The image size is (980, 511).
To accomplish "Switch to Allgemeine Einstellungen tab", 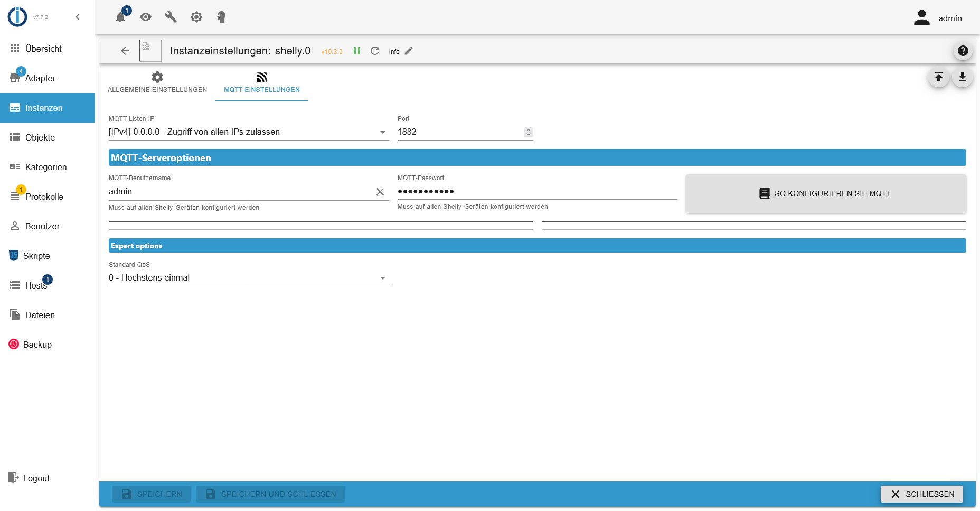I will tap(157, 83).
